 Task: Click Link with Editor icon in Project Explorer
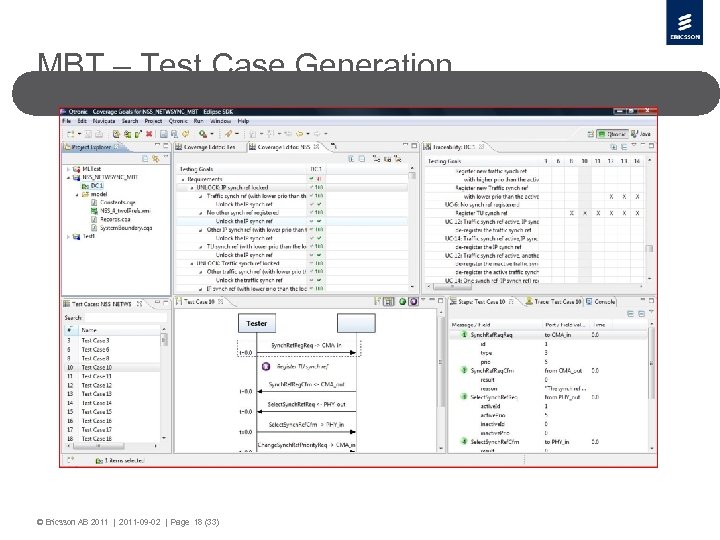[x=156, y=159]
